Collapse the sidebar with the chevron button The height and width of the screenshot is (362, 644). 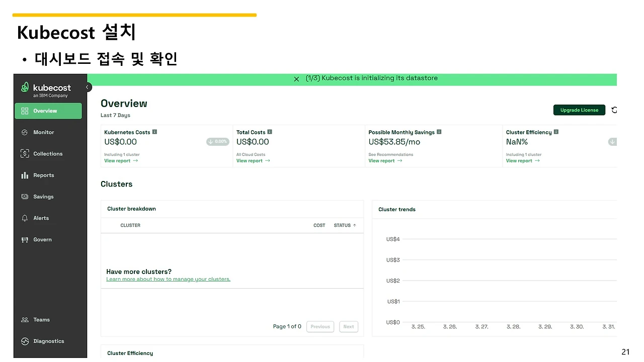pos(87,87)
